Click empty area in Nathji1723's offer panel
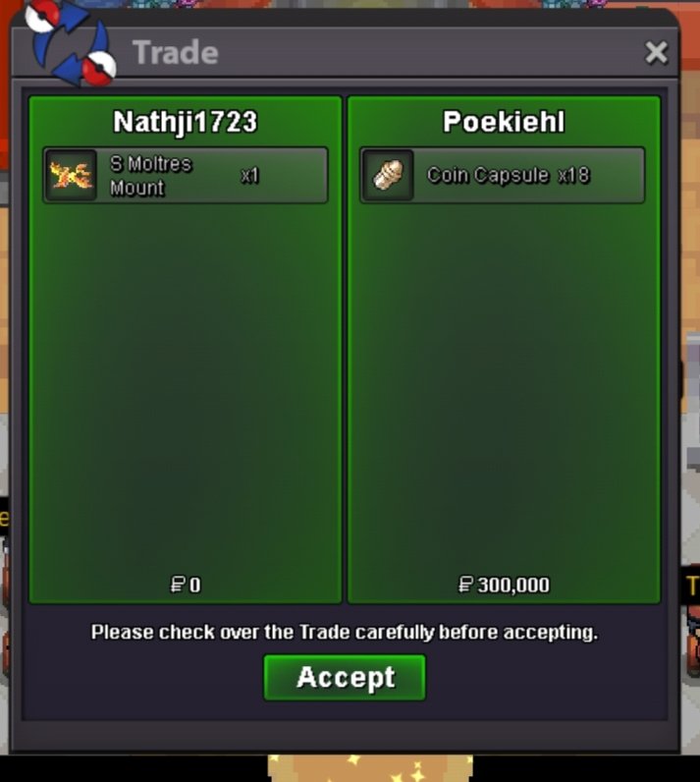700x782 pixels. (x=186, y=379)
